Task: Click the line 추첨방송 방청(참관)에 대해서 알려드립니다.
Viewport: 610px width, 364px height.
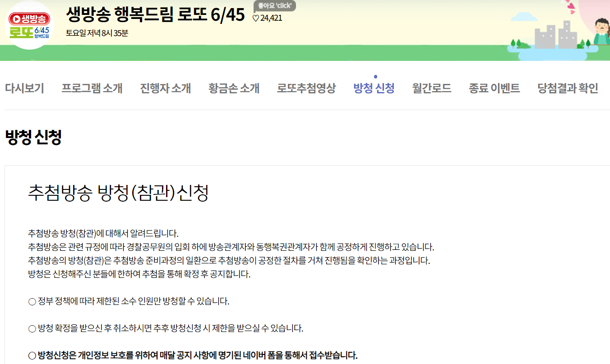Action: click(x=103, y=234)
